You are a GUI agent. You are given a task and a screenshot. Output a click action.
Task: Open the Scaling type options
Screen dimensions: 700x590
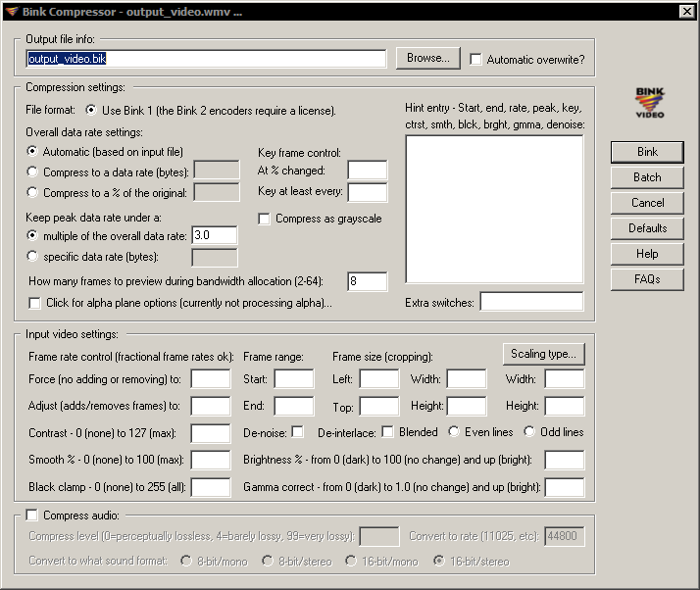pos(543,354)
